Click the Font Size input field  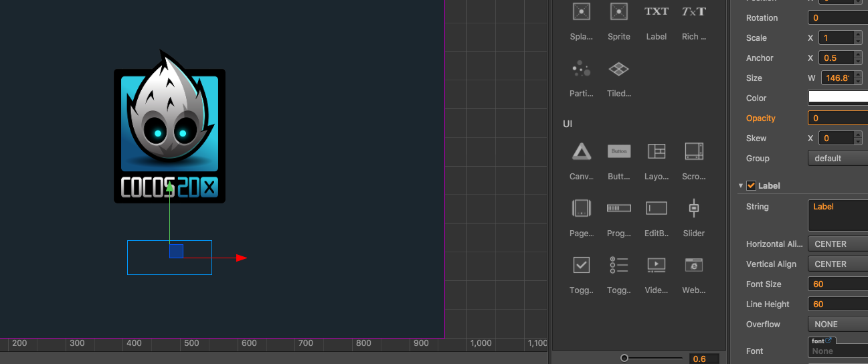pos(838,284)
